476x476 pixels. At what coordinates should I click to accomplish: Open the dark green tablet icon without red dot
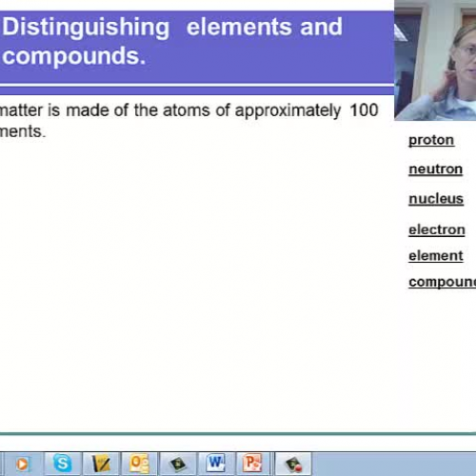coord(178,464)
